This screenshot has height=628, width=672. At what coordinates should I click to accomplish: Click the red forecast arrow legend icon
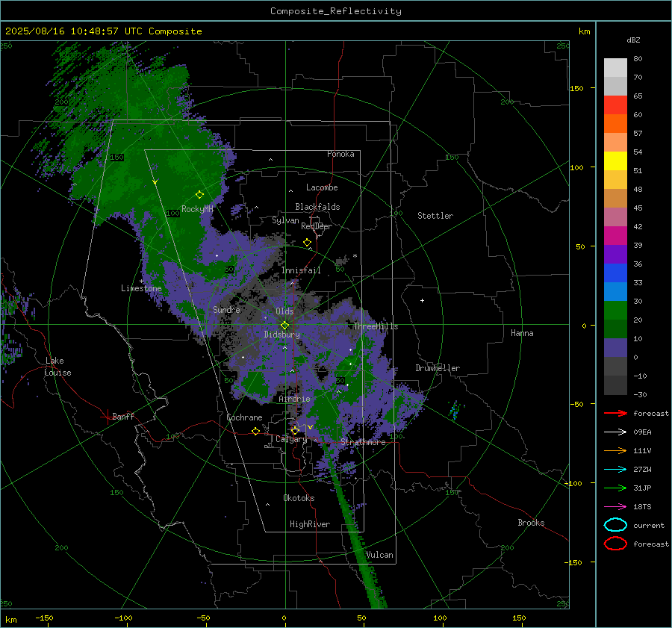[x=615, y=413]
